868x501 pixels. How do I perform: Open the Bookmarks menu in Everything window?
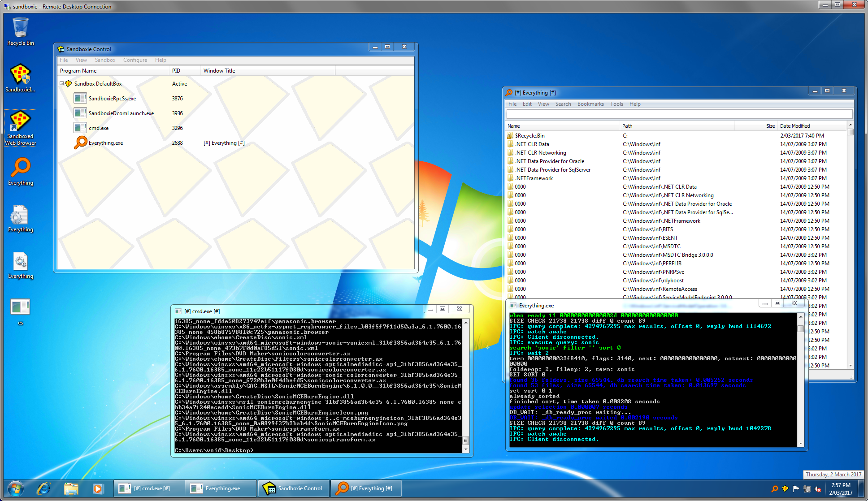click(x=590, y=104)
